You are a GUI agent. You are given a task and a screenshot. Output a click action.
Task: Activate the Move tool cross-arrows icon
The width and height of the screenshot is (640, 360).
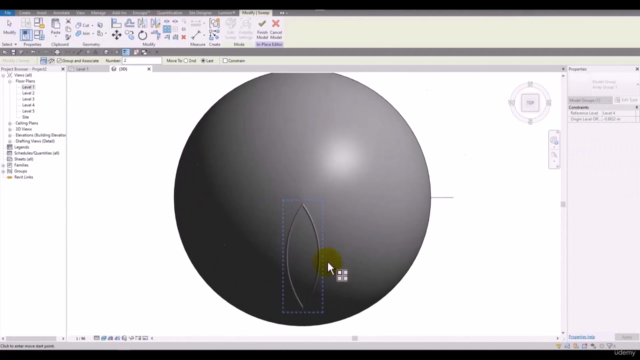point(116,35)
